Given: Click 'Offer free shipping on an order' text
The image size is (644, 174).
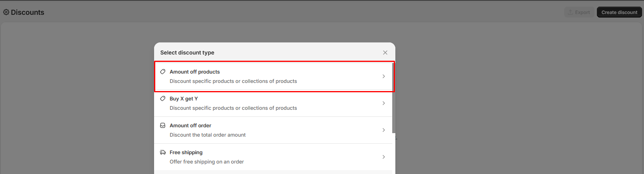Looking at the screenshot, I should click(x=207, y=162).
